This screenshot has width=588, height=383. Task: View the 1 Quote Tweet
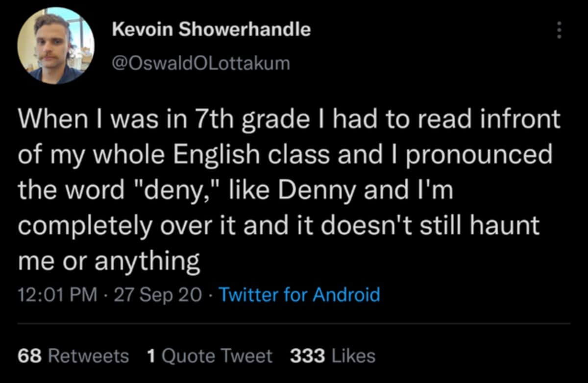pos(209,356)
